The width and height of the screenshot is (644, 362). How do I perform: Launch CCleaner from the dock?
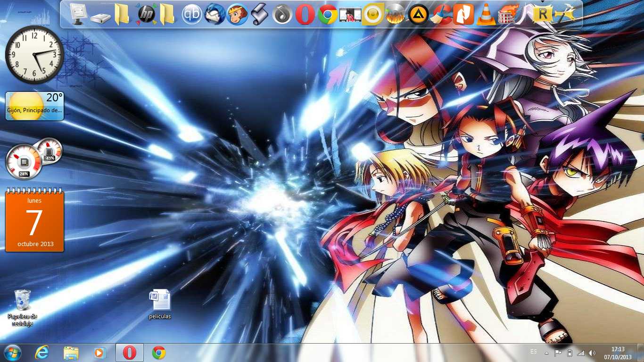[x=441, y=15]
